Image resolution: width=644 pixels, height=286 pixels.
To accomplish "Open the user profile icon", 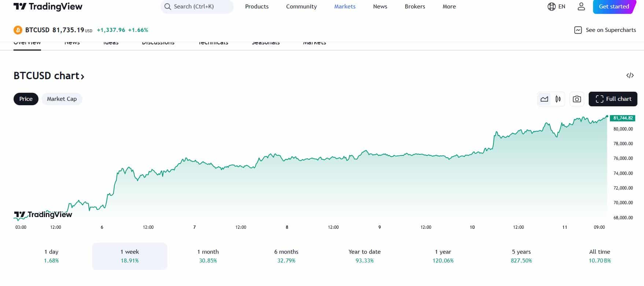I will coord(581,7).
